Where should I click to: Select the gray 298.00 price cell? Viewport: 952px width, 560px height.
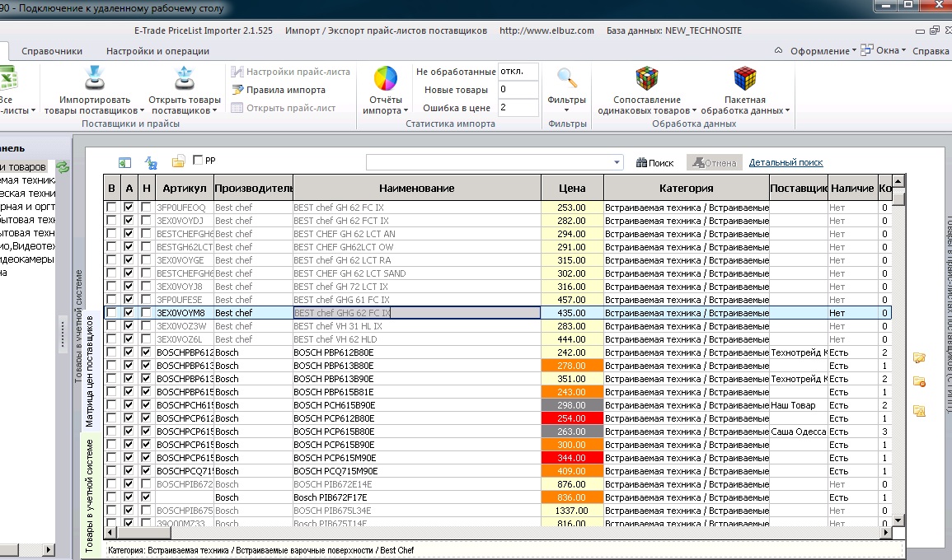pyautogui.click(x=572, y=404)
